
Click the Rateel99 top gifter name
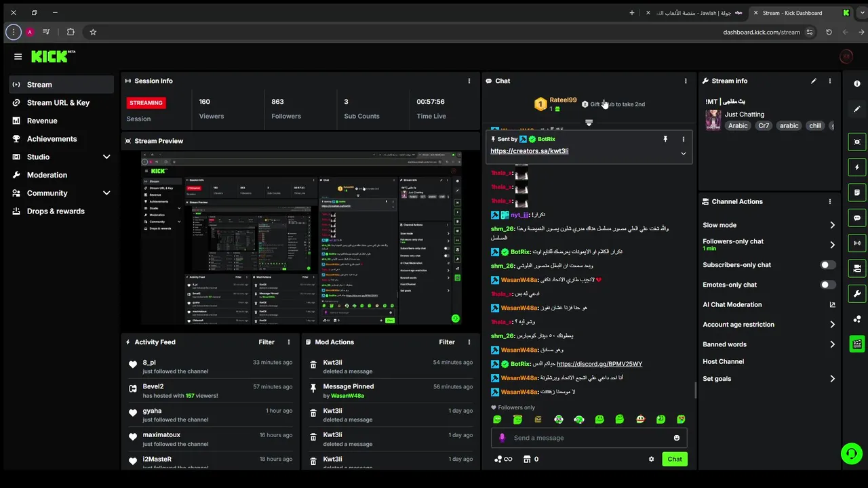(563, 100)
